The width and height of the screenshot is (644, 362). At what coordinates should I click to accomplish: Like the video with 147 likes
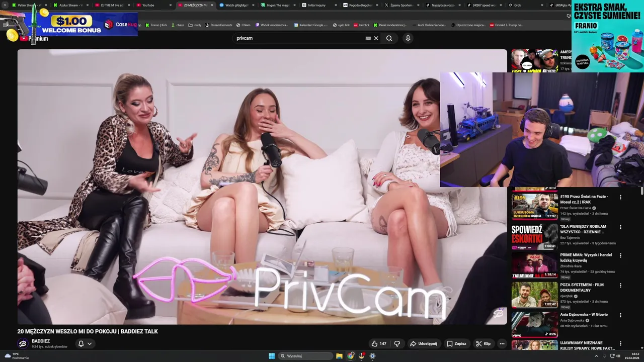coord(378,344)
